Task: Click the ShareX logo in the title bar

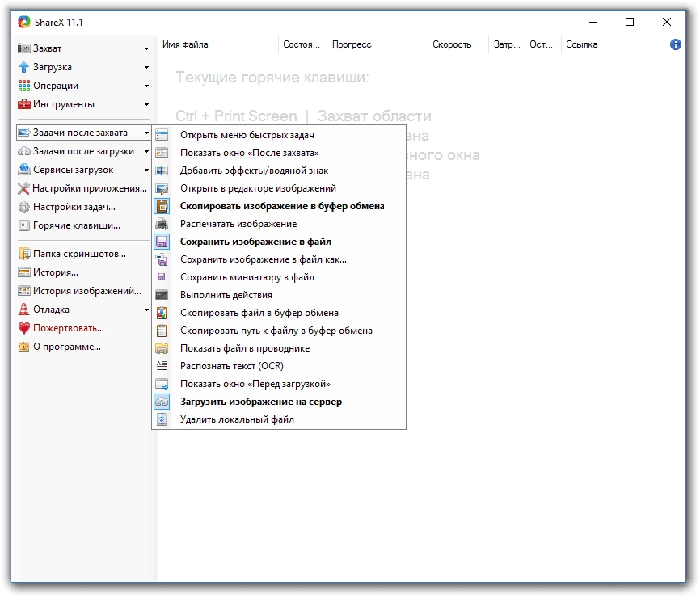Action: pos(24,22)
